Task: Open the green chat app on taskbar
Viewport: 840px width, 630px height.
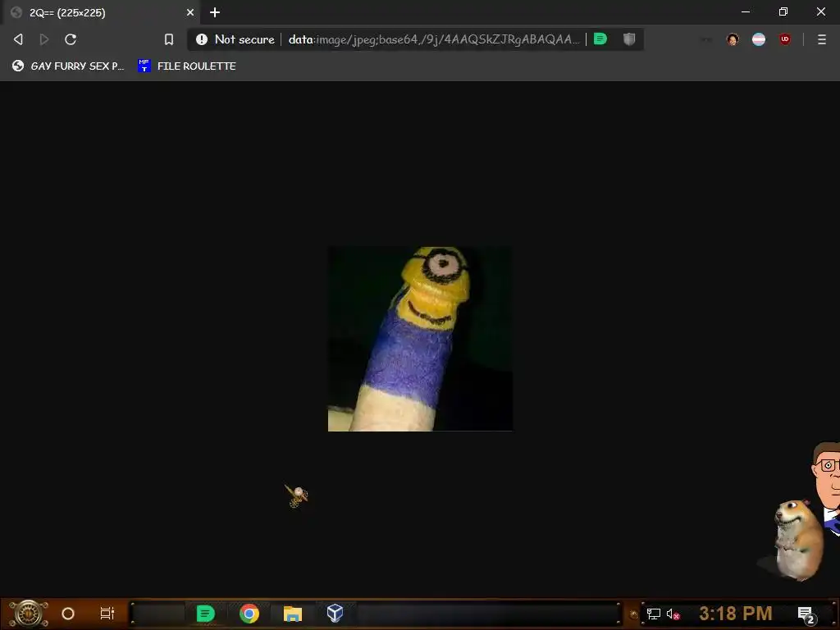Action: coord(205,614)
